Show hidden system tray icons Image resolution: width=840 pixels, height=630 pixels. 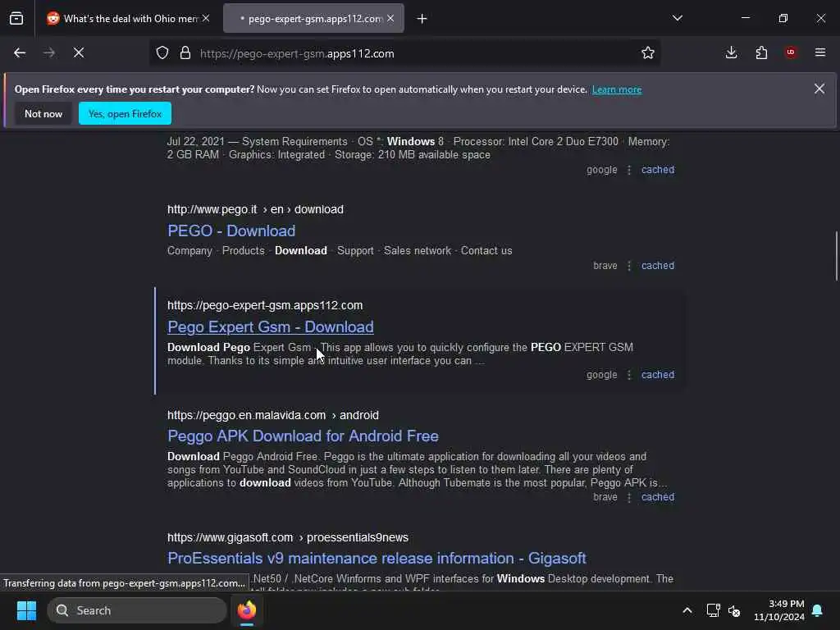click(687, 610)
